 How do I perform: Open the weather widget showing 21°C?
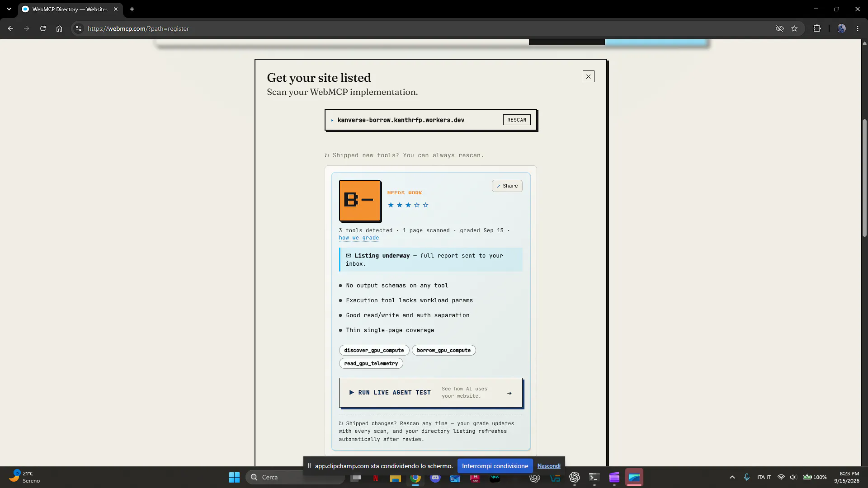(25, 477)
